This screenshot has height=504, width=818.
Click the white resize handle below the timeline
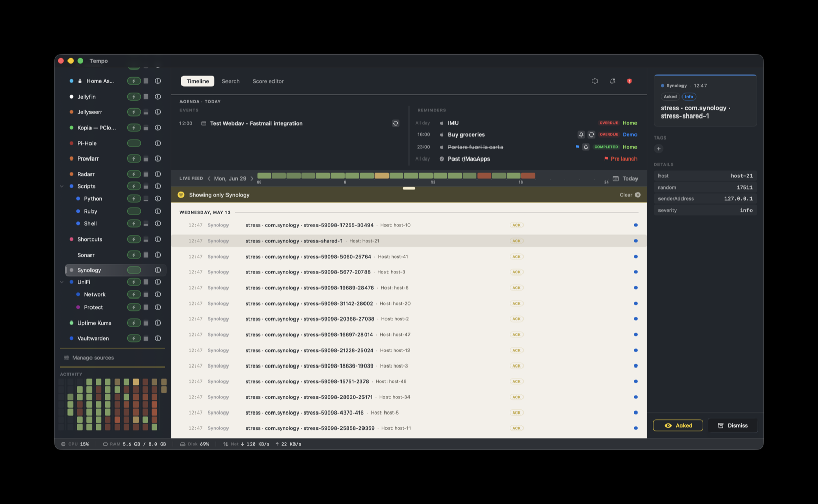point(409,188)
